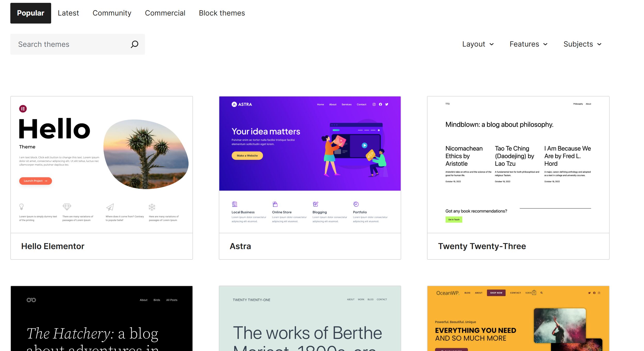Expand the Layout filter dropdown
Image resolution: width=644 pixels, height=351 pixels.
[478, 44]
